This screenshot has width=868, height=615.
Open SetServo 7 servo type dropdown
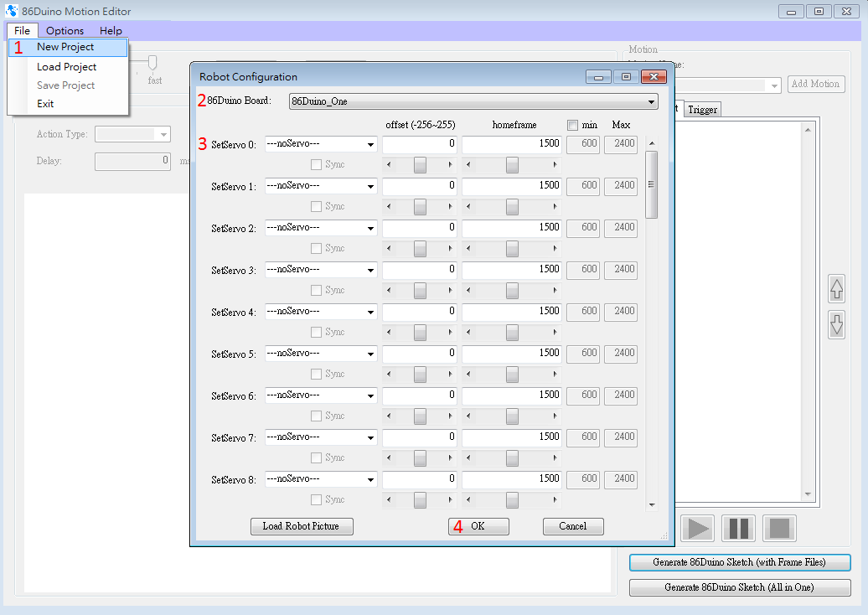(321, 437)
